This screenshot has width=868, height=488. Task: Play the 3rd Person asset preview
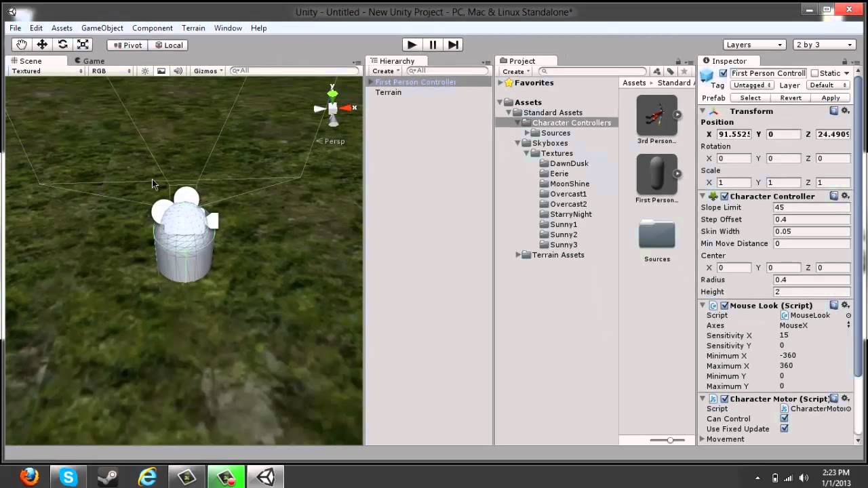(677, 114)
